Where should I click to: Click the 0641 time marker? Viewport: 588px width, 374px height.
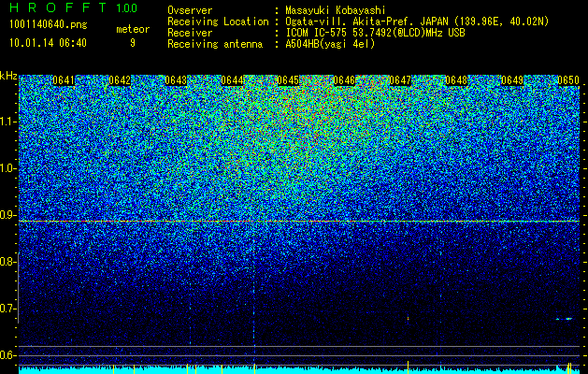(x=64, y=80)
